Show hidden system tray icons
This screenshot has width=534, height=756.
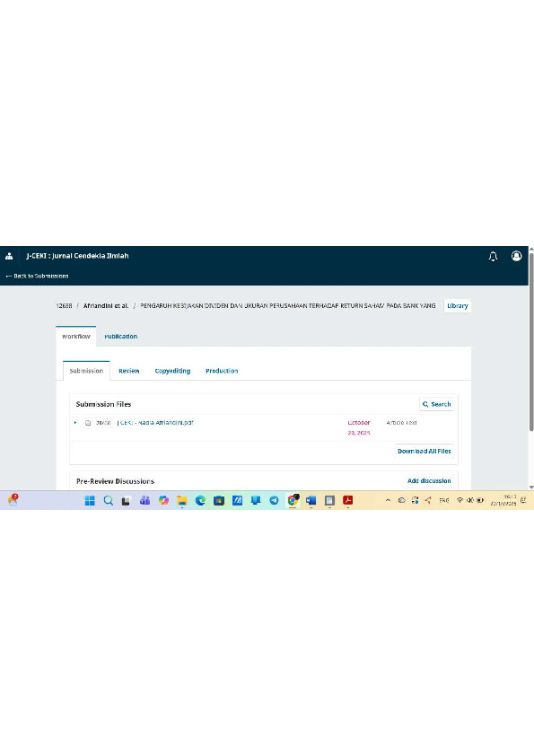(388, 500)
